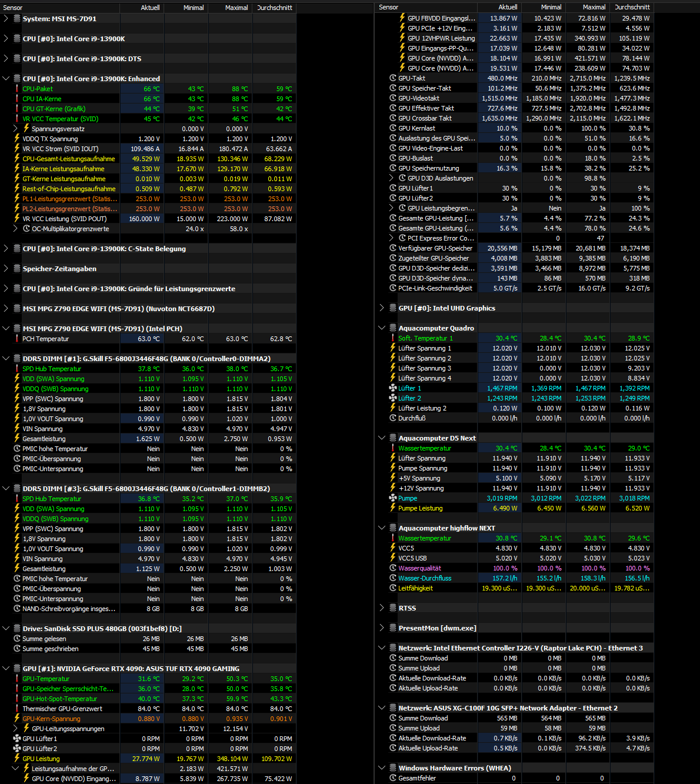Image resolution: width=700 pixels, height=784 pixels.
Task: Click the chip icon of SanDisk SSD PLUS group
Action: point(16,629)
